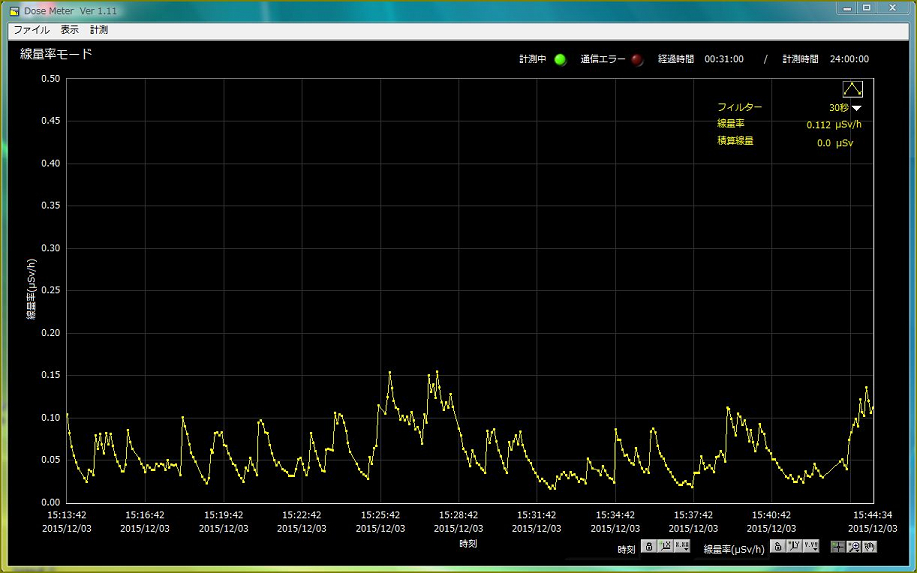Click the plot line style icon
The width and height of the screenshot is (917, 573).
point(852,89)
